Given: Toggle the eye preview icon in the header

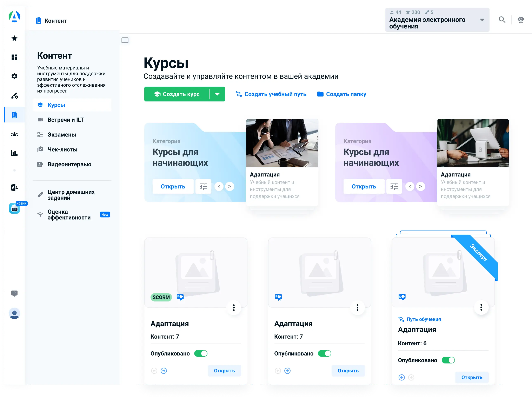Looking at the screenshot, I should click(521, 20).
